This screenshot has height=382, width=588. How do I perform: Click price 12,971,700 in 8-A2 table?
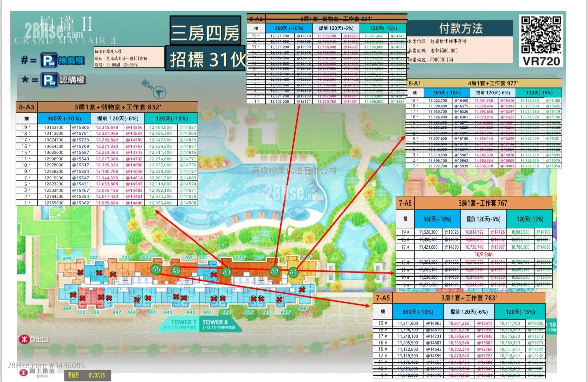click(x=279, y=36)
